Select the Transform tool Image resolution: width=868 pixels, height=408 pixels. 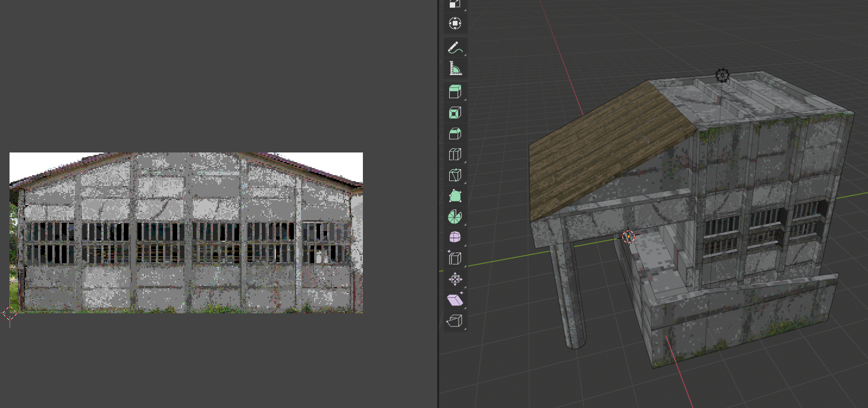click(x=455, y=23)
